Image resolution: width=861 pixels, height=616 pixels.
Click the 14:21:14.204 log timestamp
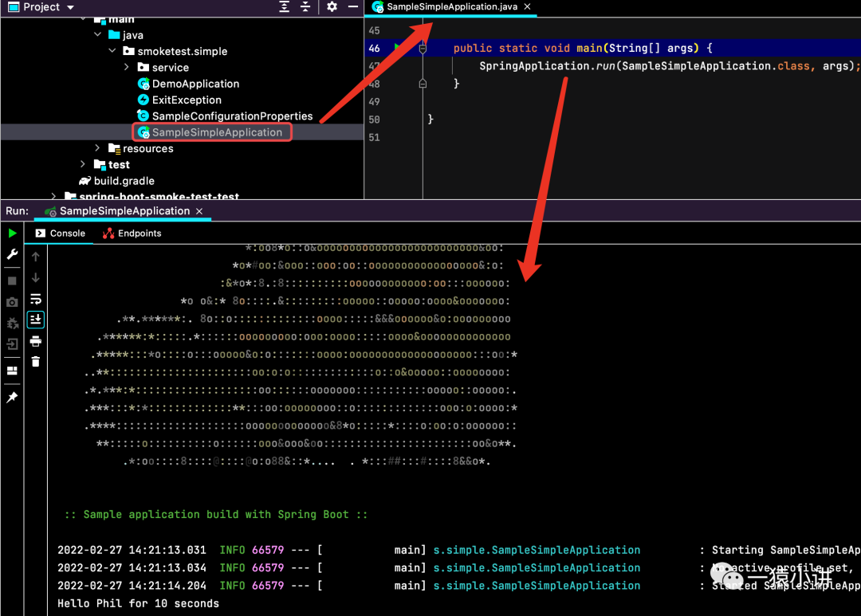[167, 586]
